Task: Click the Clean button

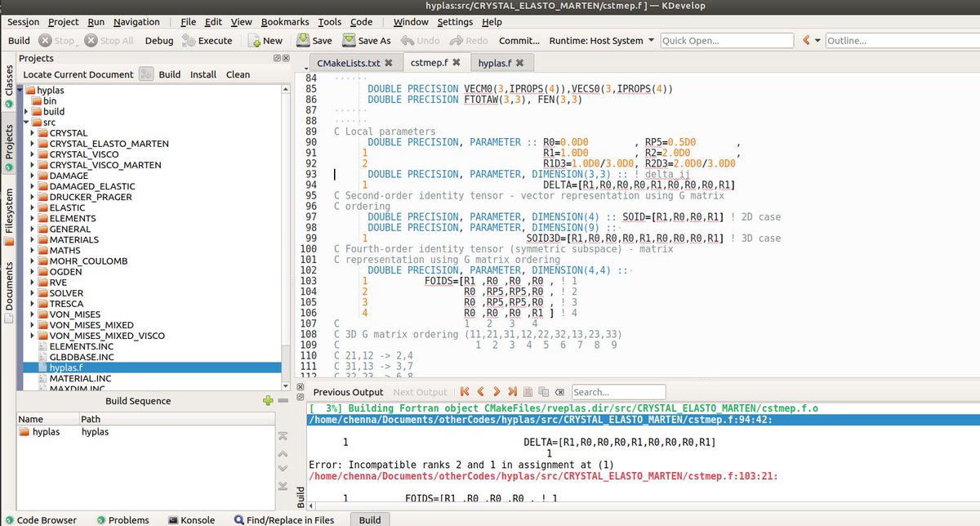Action: 238,74
